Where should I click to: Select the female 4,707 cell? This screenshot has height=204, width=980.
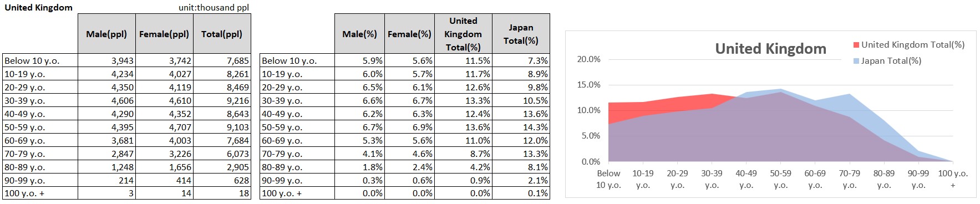[164, 127]
